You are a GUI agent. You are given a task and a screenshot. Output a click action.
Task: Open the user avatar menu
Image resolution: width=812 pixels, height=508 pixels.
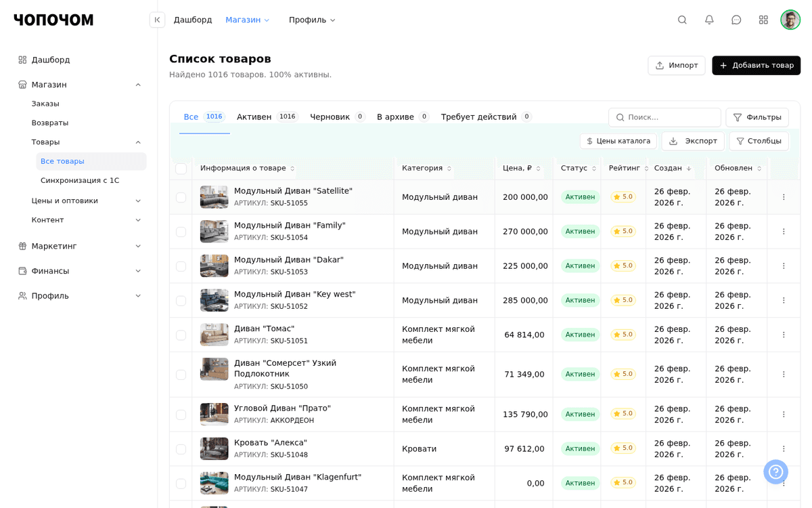(790, 20)
